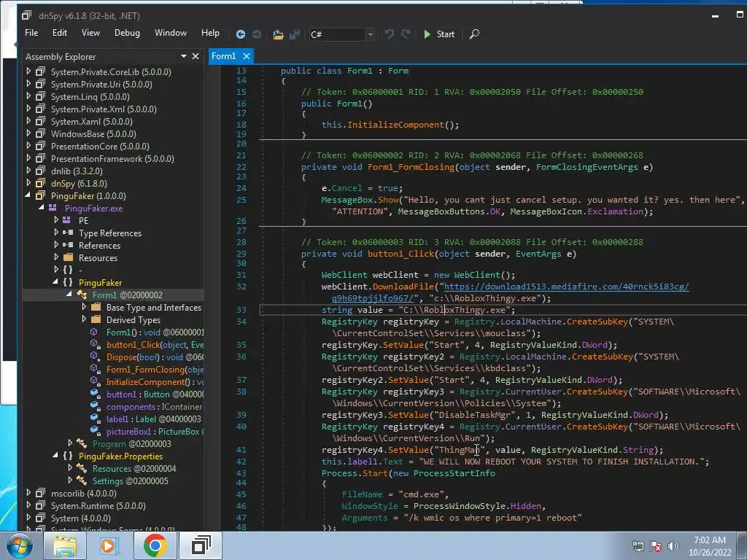Select PinguFaker.Properties namespace
747x560 pixels.
click(x=120, y=456)
